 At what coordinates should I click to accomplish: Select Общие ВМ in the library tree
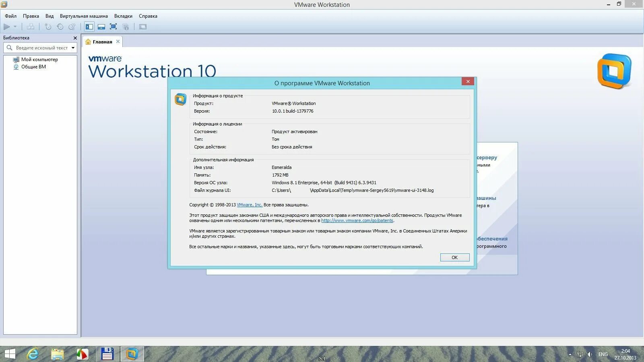[33, 67]
